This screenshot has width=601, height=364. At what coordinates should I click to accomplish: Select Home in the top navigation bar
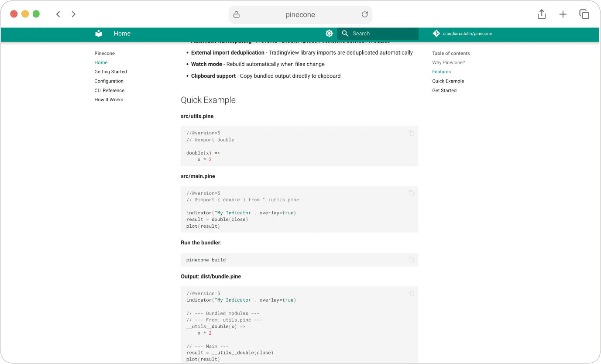click(122, 33)
